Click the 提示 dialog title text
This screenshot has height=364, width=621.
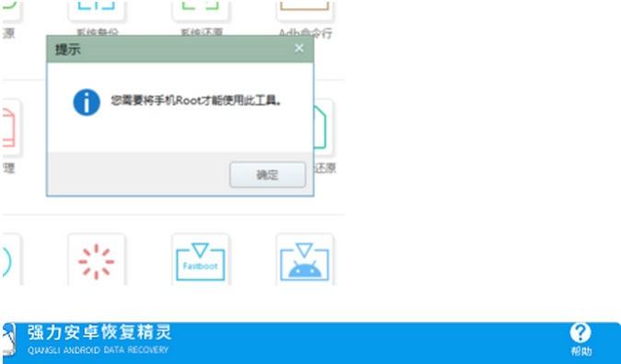[x=68, y=50]
